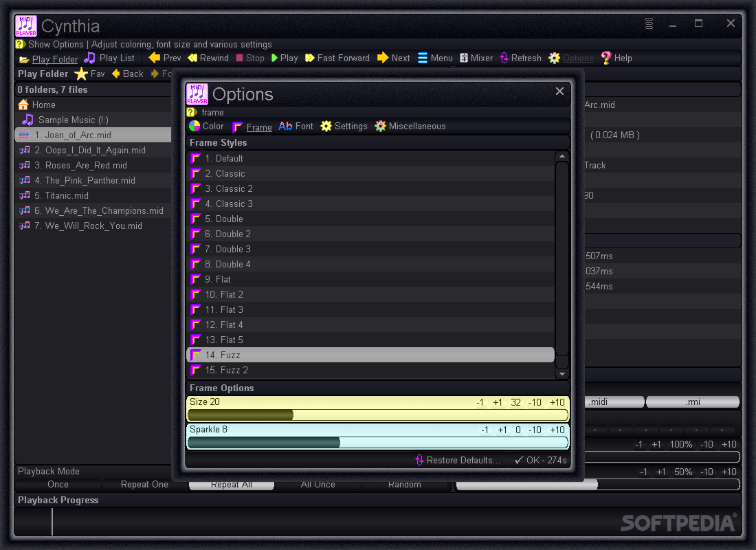Select frame style 5. Double
Viewport: 756px width, 550px height.
coord(370,219)
